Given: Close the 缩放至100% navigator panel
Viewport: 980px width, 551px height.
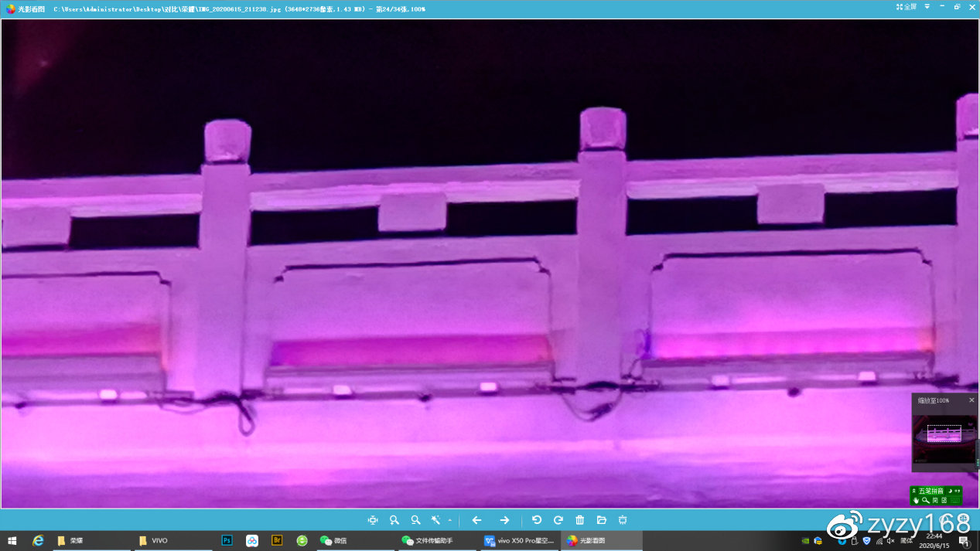Looking at the screenshot, I should point(971,400).
